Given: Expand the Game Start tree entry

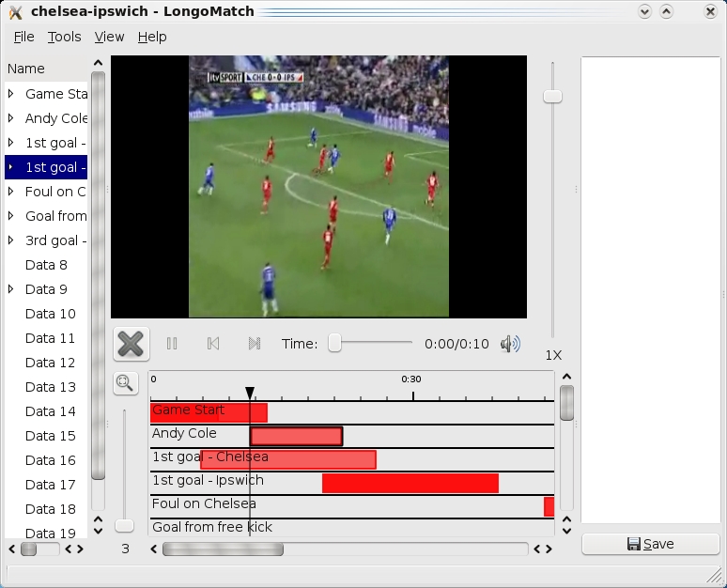Looking at the screenshot, I should pyautogui.click(x=11, y=94).
